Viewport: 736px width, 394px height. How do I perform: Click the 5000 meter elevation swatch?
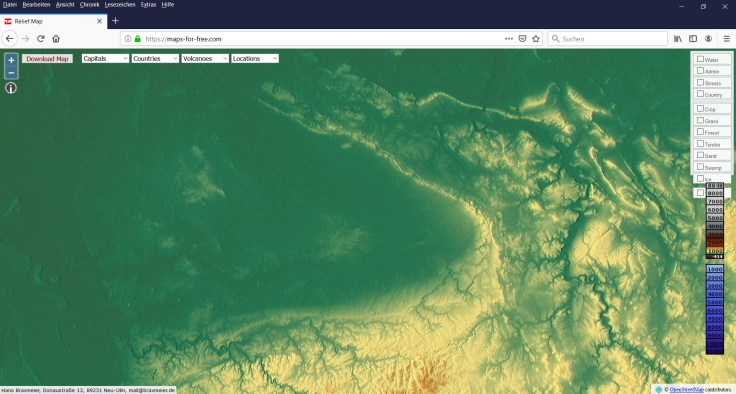(715, 218)
